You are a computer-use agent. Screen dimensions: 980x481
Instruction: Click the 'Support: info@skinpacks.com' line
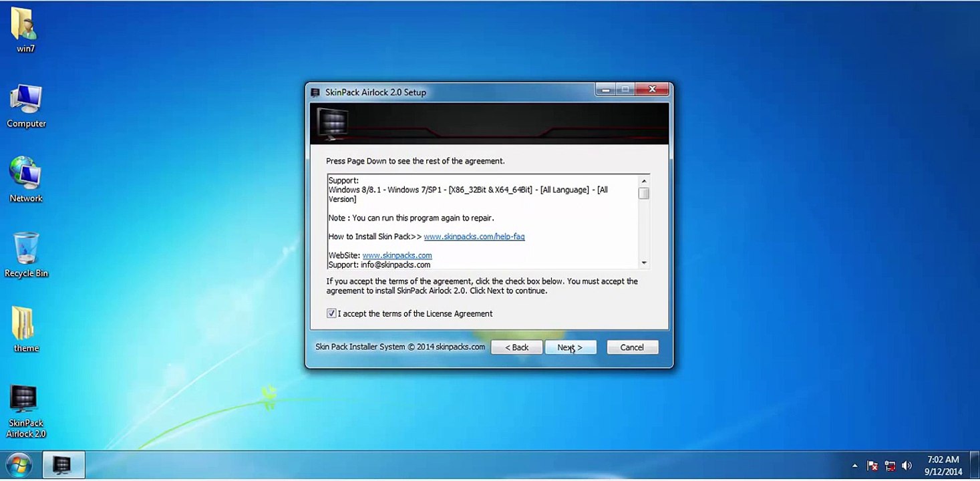point(379,265)
